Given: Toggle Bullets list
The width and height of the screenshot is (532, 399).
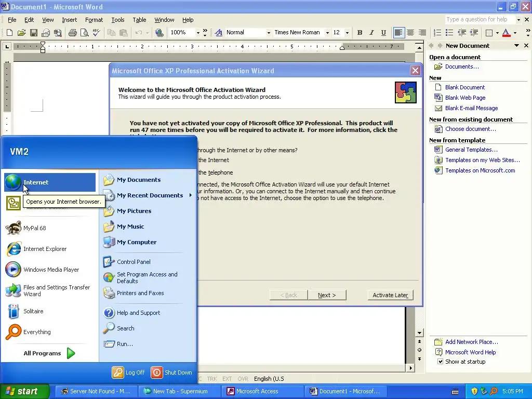Looking at the screenshot, I should [449, 33].
